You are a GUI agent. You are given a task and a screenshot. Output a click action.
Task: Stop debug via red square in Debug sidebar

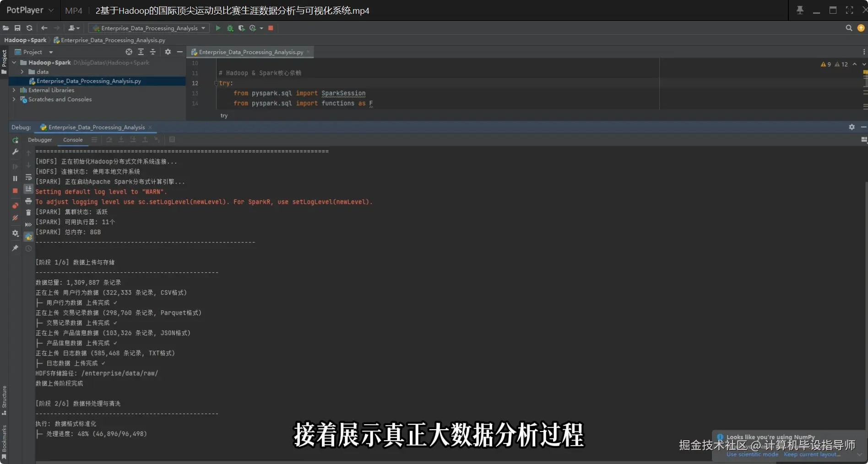[x=15, y=190]
